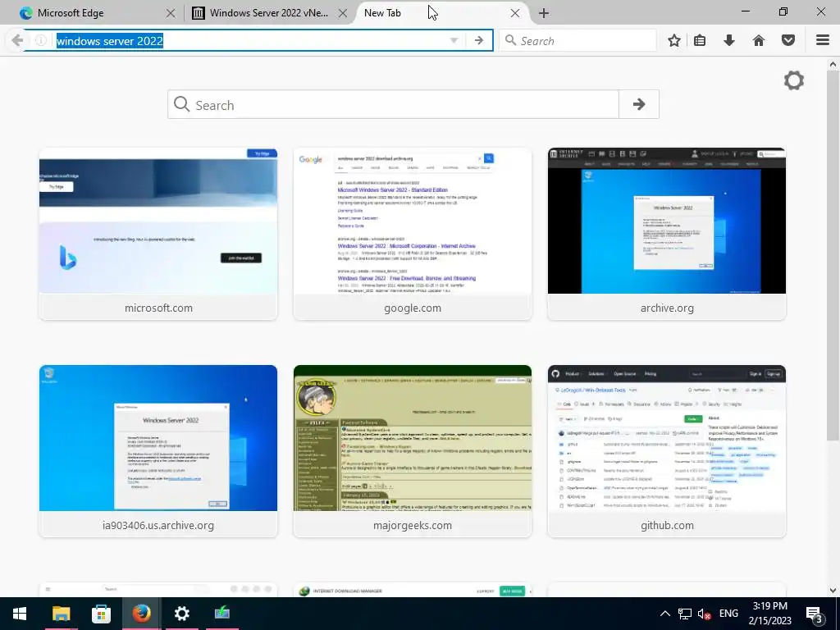Open the github.com top site tile
The image size is (840, 630).
[x=667, y=451]
